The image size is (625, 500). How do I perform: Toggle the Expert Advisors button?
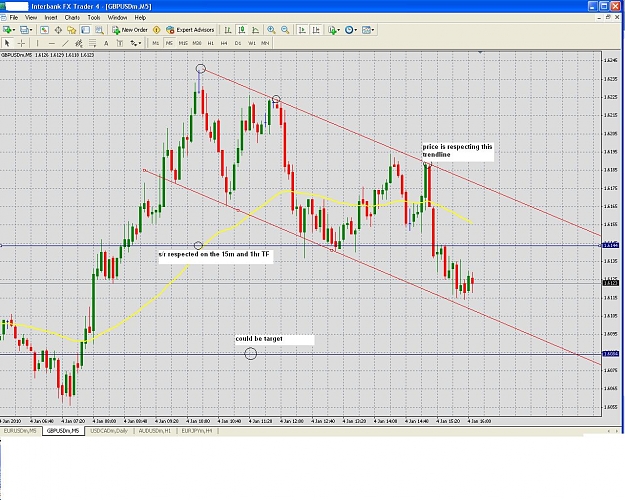(x=191, y=30)
